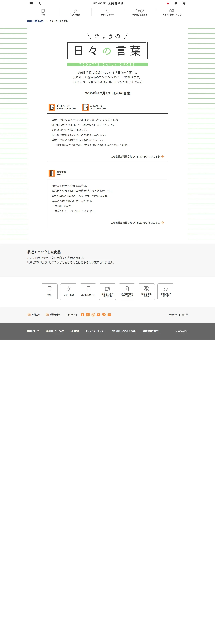215x644 pixels.
Task: Click the 2024年12月17日(火)の言葉 heading
Action: (108, 93)
